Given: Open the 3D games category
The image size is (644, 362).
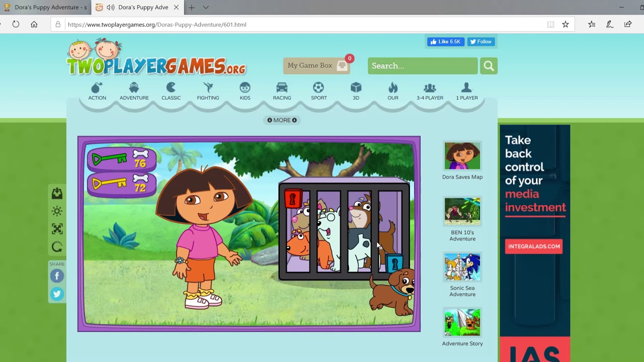Looking at the screenshot, I should coord(356,91).
